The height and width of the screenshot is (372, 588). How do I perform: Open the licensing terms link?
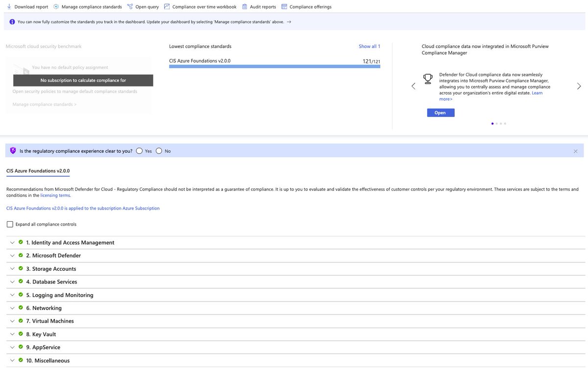coord(55,195)
